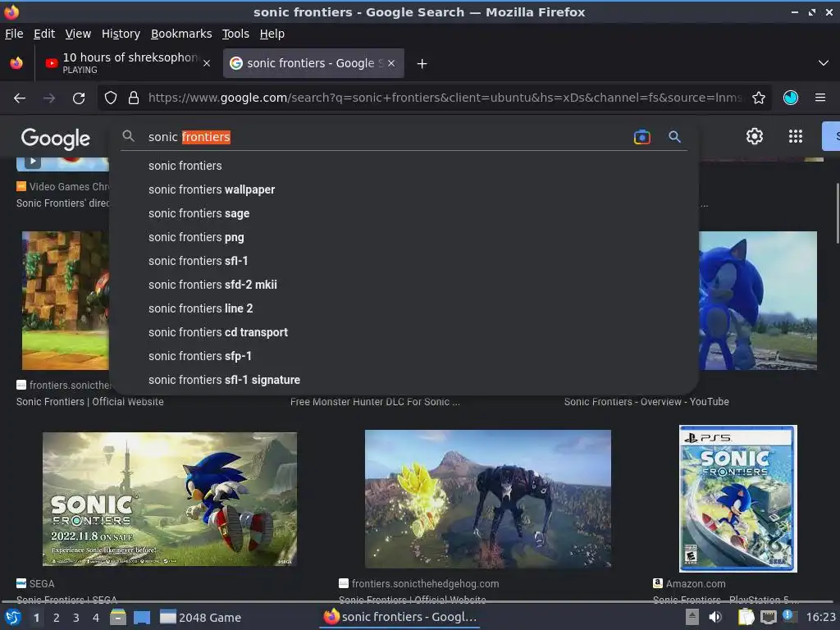This screenshot has width=840, height=630.
Task: Show site security via the padlock icon
Action: [134, 98]
